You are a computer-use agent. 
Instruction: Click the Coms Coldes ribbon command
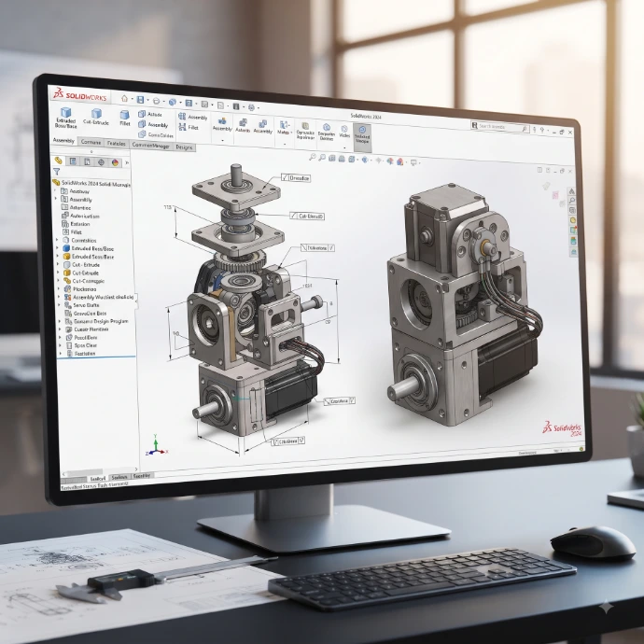click(156, 134)
